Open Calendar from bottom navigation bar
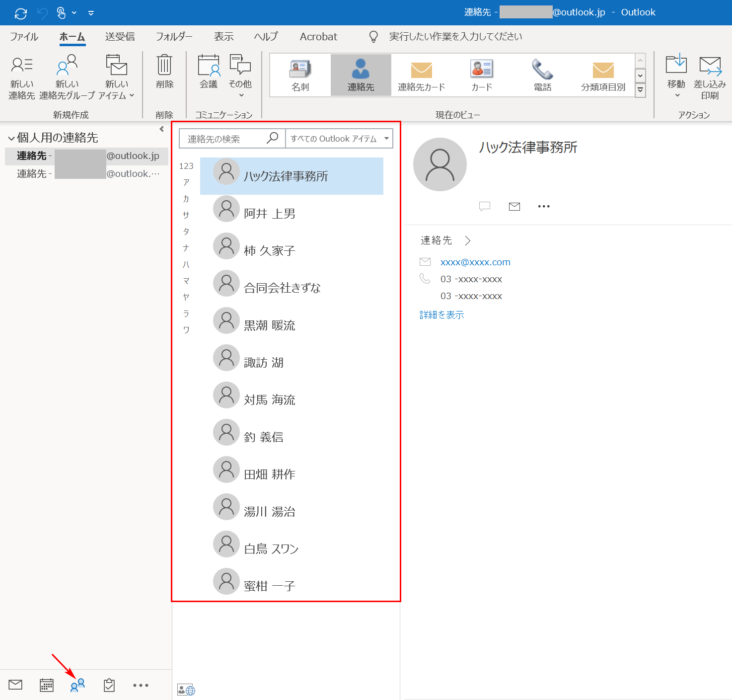Image resolution: width=732 pixels, height=700 pixels. pyautogui.click(x=46, y=685)
